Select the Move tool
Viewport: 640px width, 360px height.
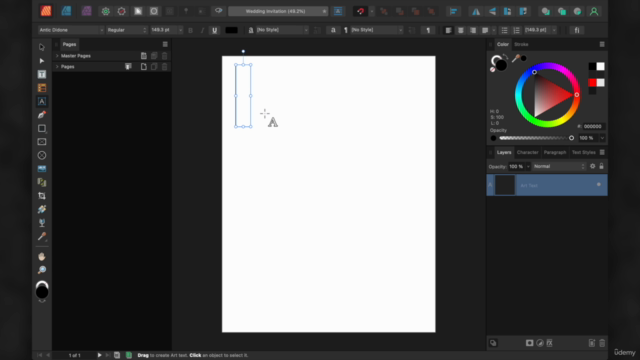[x=42, y=47]
